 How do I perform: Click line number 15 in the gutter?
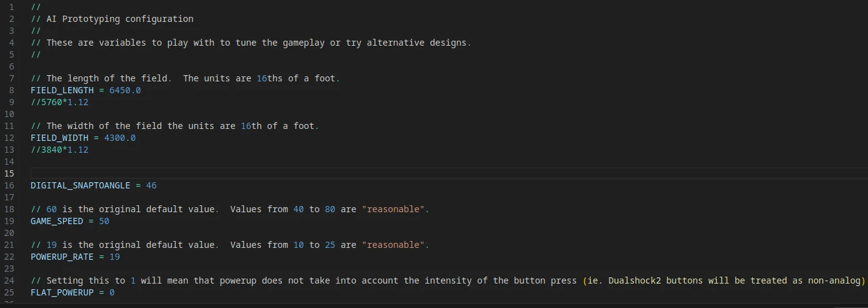coord(9,173)
